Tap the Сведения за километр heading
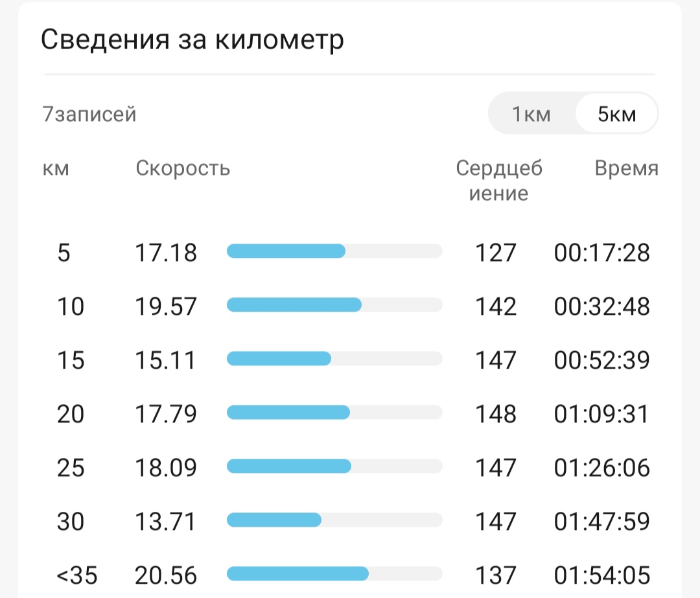 point(192,40)
